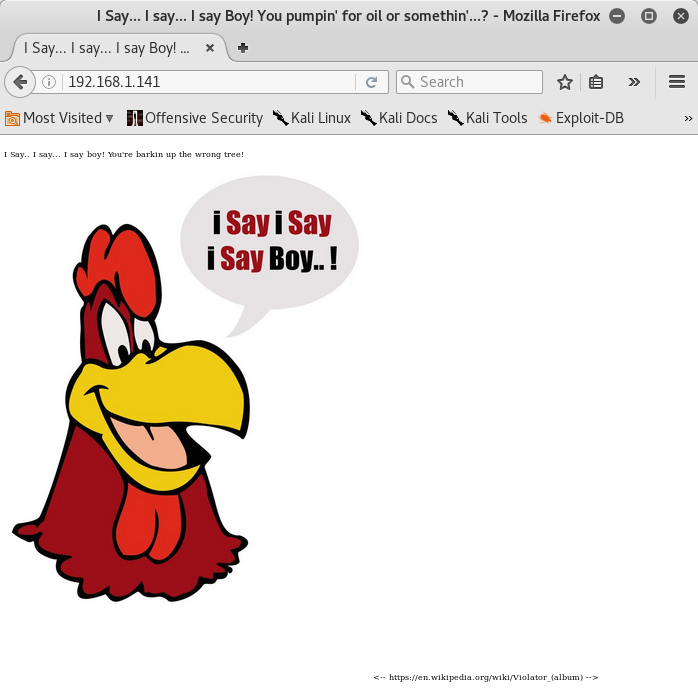Minimize the Firefox window

(x=617, y=16)
